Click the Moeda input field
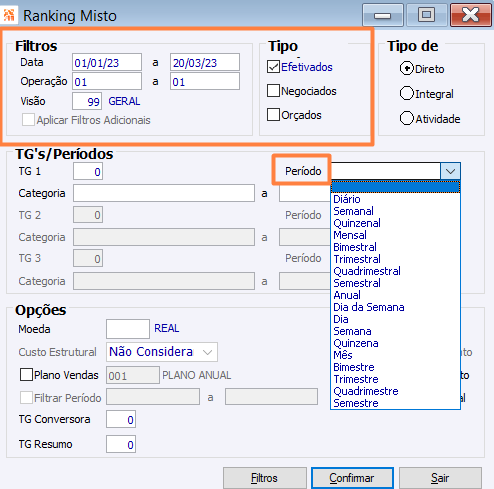 tap(128, 329)
